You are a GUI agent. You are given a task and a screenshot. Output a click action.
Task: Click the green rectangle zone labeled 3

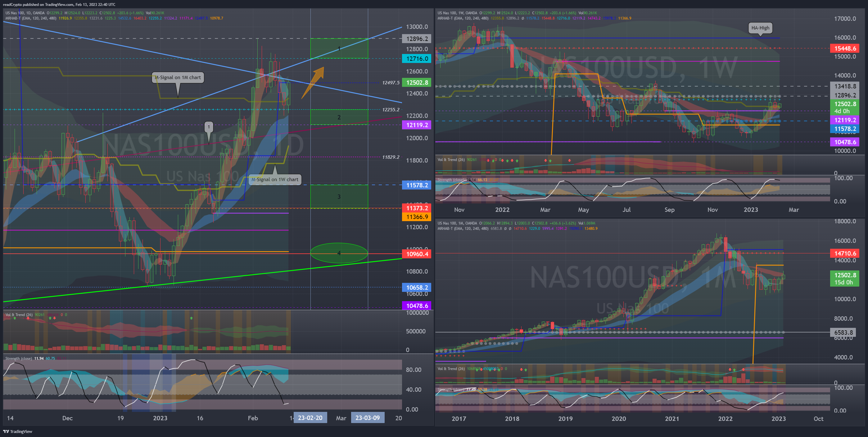tap(339, 197)
